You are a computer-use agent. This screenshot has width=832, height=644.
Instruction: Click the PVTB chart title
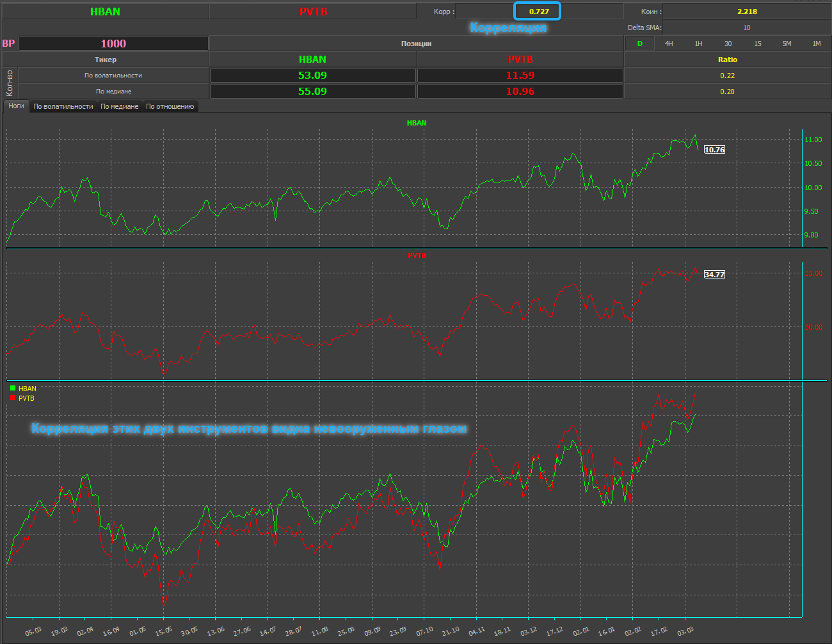417,255
